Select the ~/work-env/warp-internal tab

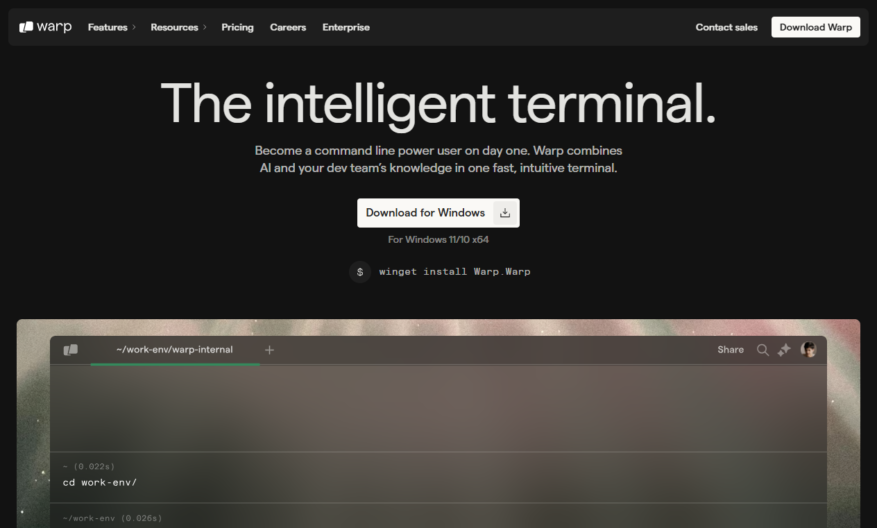pos(175,350)
